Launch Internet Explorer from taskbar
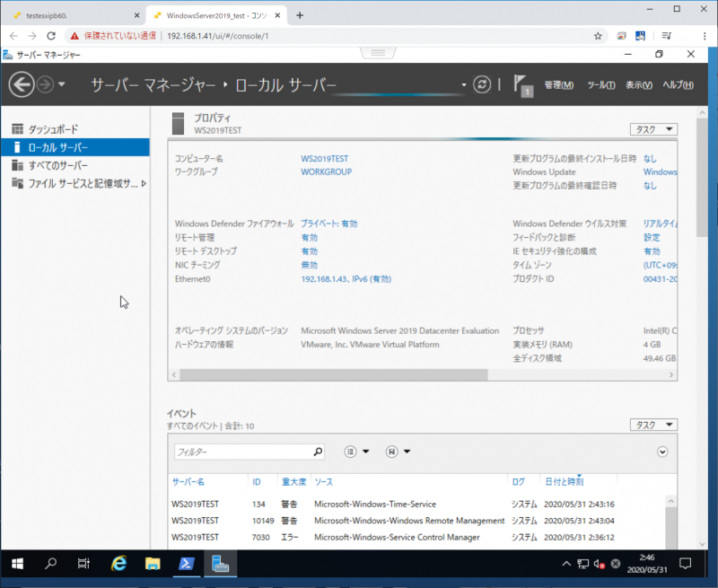 [x=119, y=563]
